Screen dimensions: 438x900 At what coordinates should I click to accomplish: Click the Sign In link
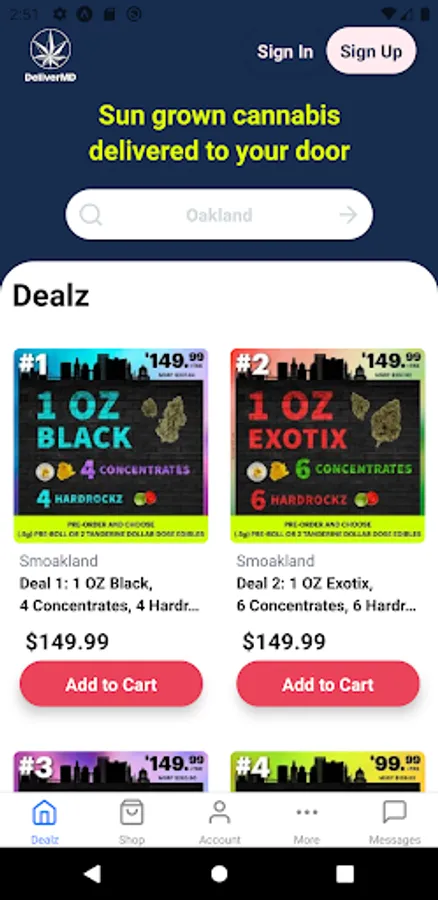point(285,52)
